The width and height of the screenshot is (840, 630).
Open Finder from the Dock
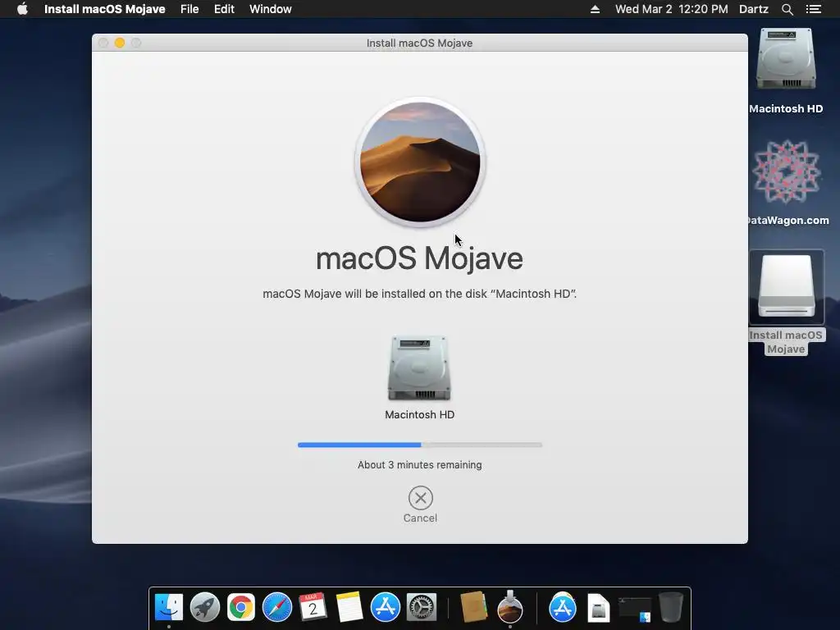tap(169, 608)
